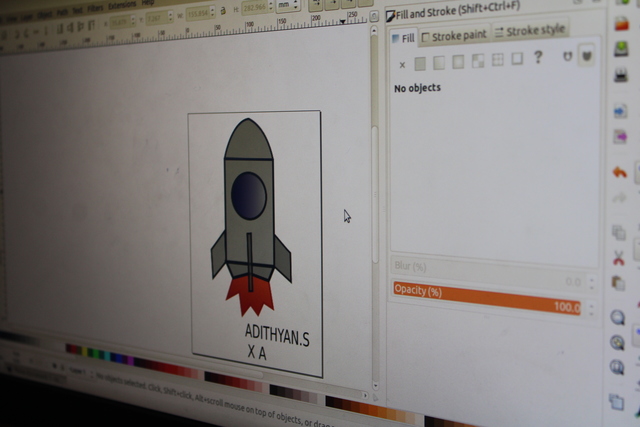This screenshot has height=427, width=640.
Task: Click the red rocket flame on canvas
Action: pyautogui.click(x=249, y=293)
